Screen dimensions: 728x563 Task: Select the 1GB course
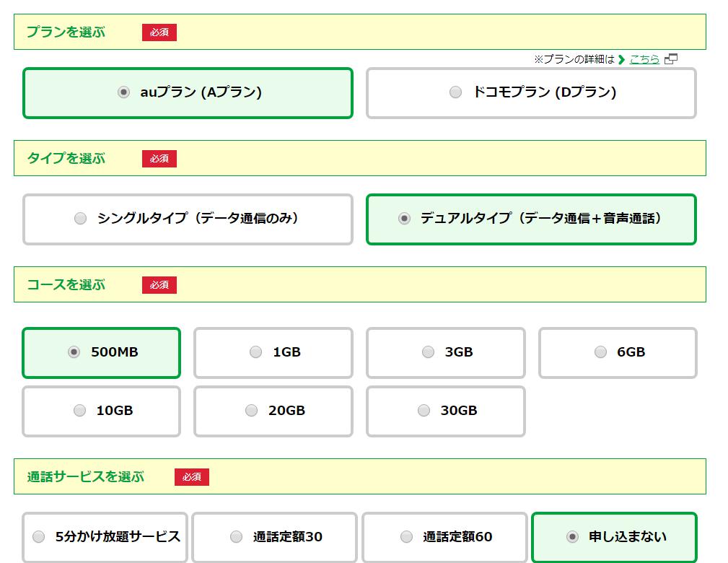[273, 352]
